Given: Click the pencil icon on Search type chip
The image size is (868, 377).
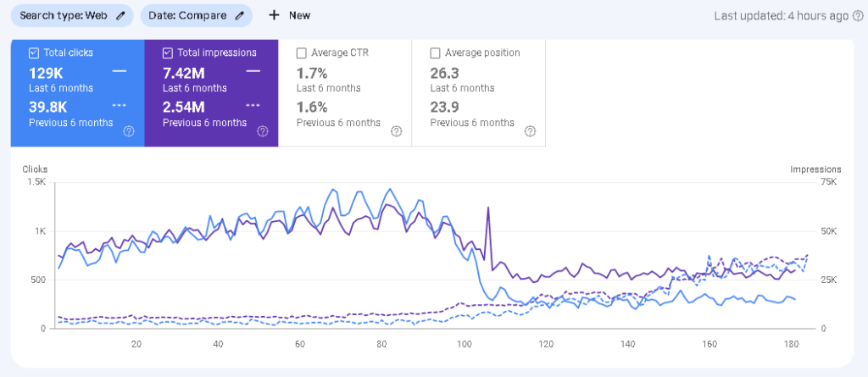Looking at the screenshot, I should click(120, 15).
